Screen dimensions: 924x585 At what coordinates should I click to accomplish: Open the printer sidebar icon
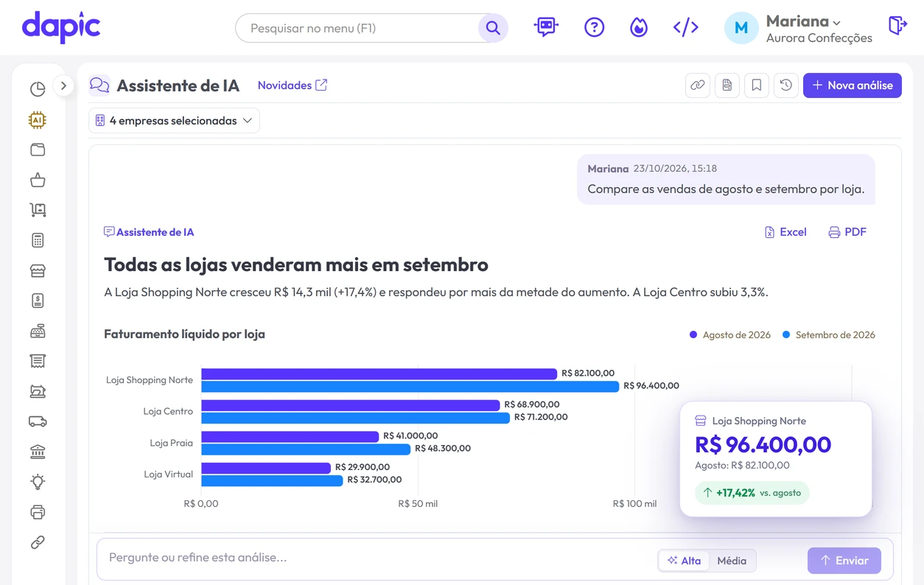[38, 512]
